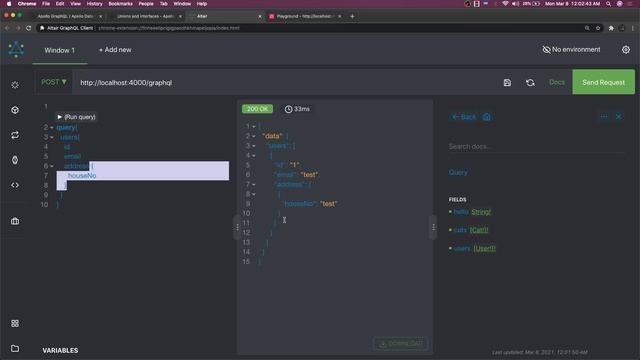Open the Query type link in docs
Image resolution: width=640 pixels, height=360 pixels.
pyautogui.click(x=458, y=172)
